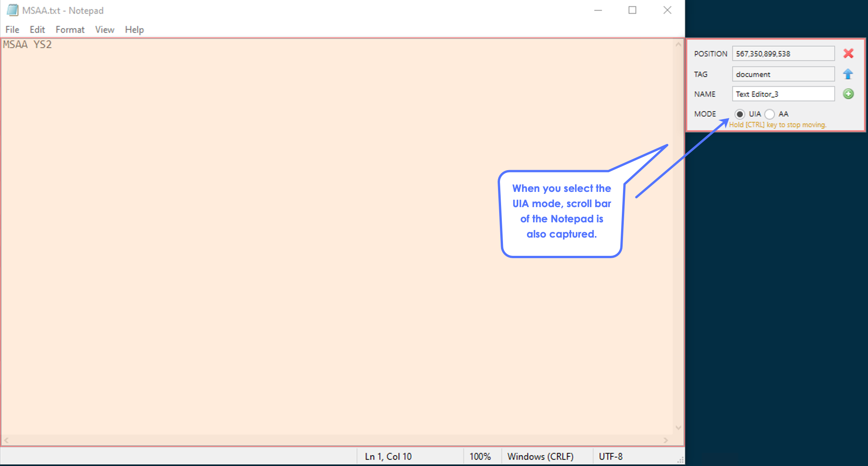Select the AA mode radio button
Screen dimensions: 868x466
click(x=770, y=114)
